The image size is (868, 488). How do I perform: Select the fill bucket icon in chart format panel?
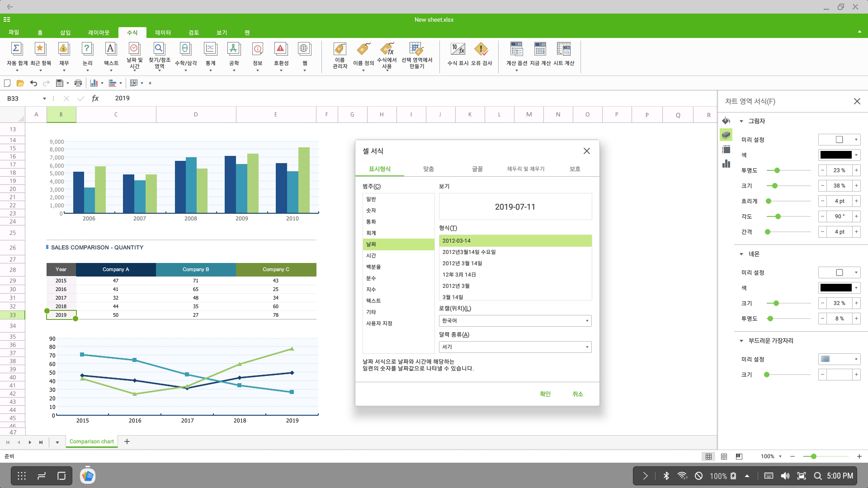pyautogui.click(x=726, y=120)
